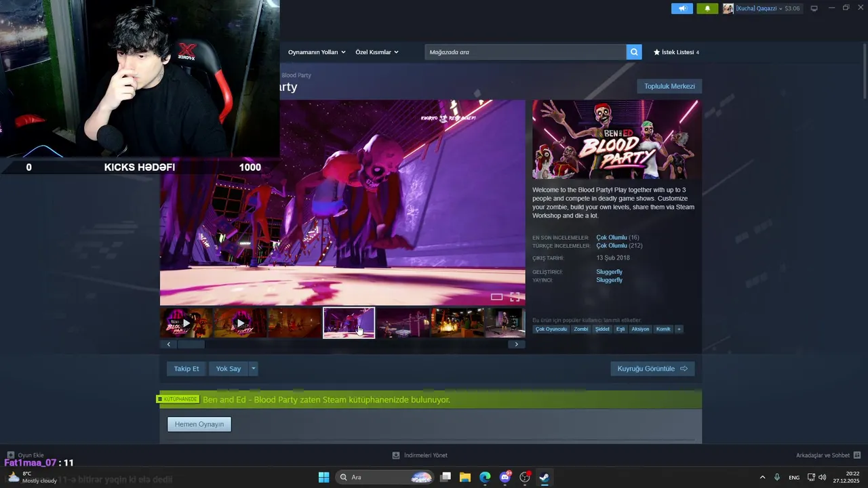The height and width of the screenshot is (488, 868).
Task: Open İstek Listesi wishlist
Action: [x=676, y=52]
